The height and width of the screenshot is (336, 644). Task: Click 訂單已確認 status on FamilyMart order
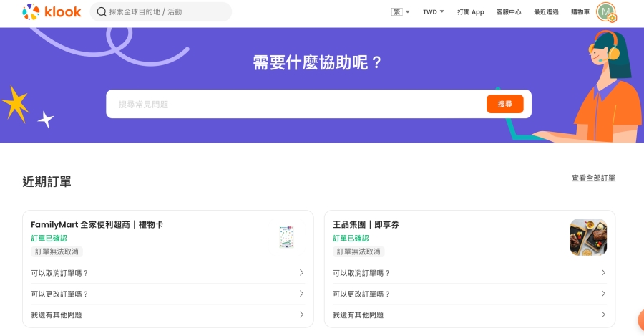49,238
